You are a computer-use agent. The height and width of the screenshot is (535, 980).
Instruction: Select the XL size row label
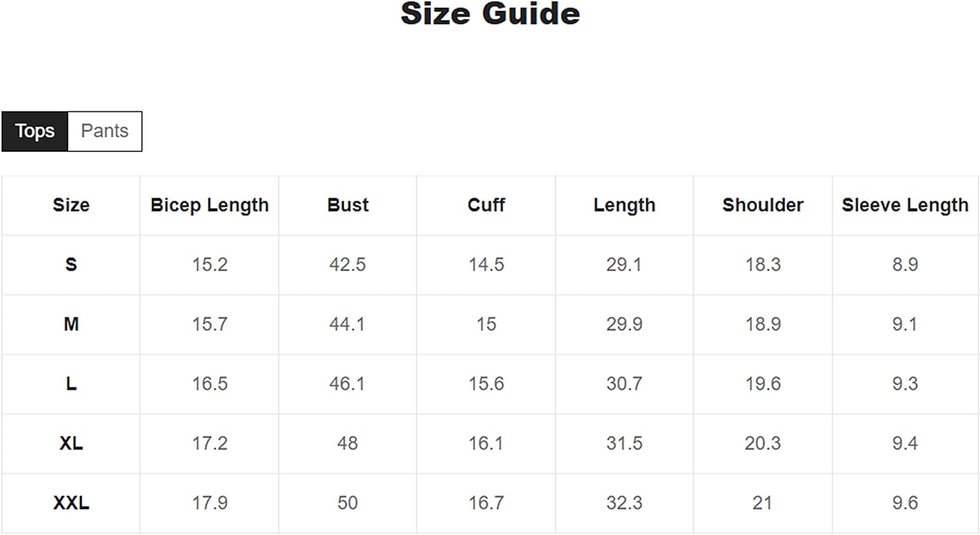pos(71,444)
